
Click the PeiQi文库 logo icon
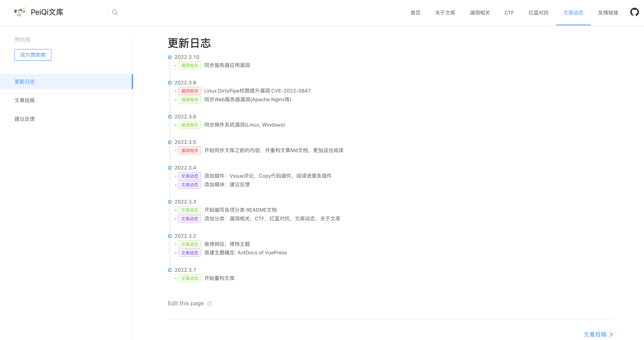click(x=20, y=12)
